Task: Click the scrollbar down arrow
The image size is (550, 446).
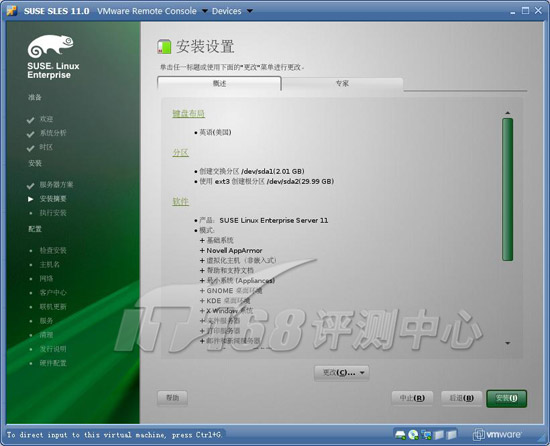Action: click(508, 343)
